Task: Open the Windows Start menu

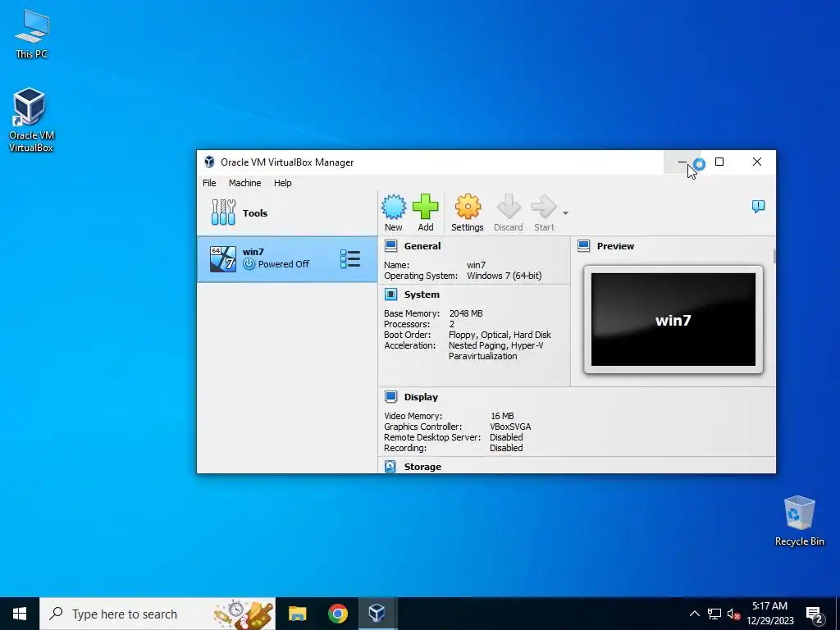Action: point(20,614)
